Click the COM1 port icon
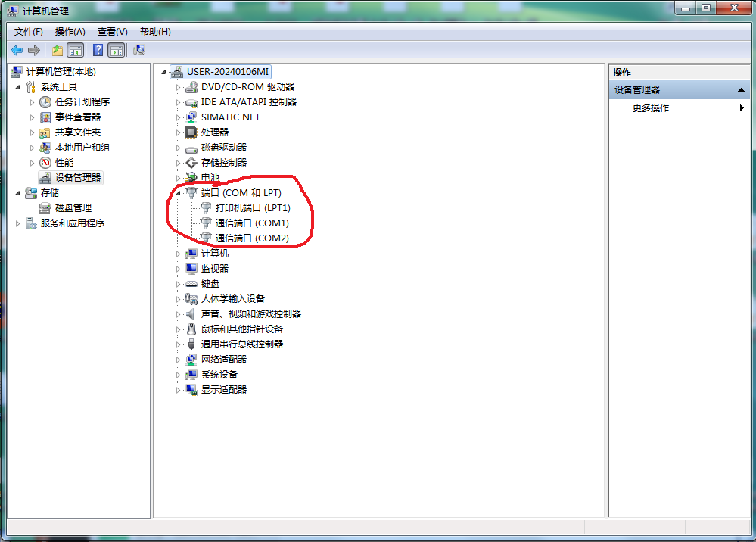Viewport: 756px width, 542px height. click(206, 223)
